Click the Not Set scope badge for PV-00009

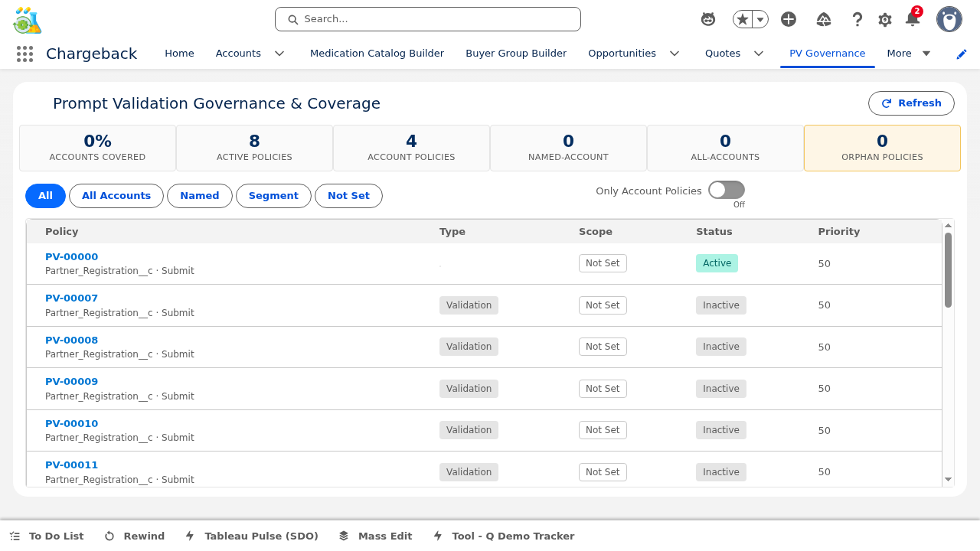pos(603,389)
